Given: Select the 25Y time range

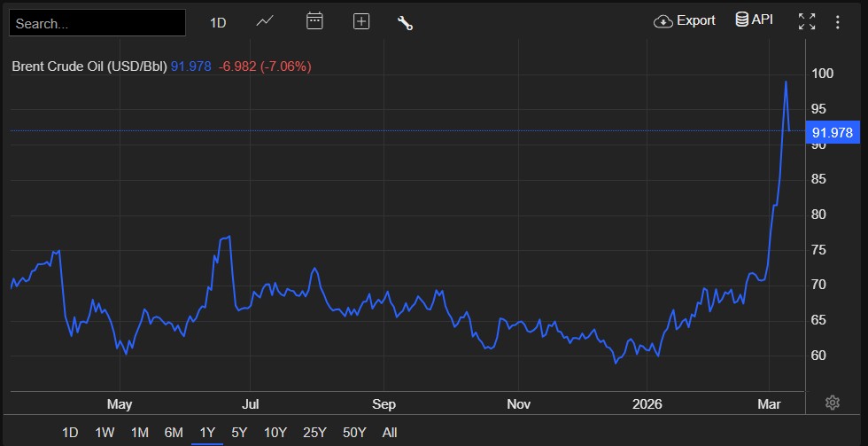Looking at the screenshot, I should 315,433.
